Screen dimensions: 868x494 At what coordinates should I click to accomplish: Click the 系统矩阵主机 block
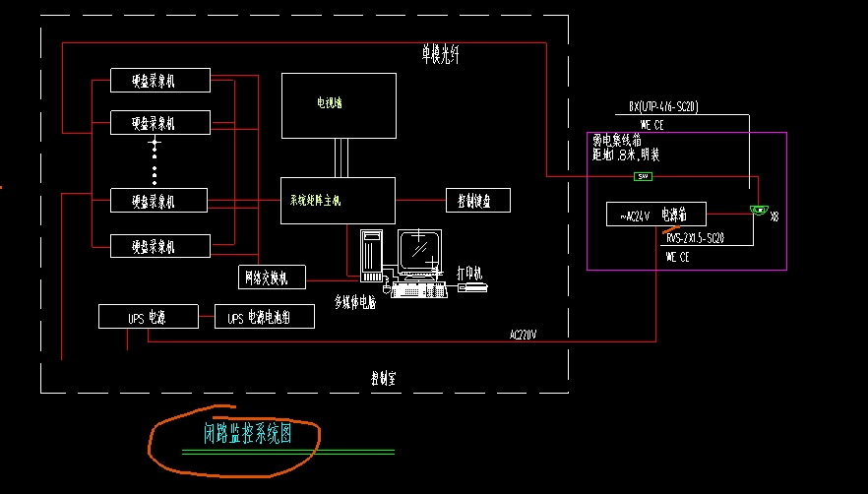[338, 201]
